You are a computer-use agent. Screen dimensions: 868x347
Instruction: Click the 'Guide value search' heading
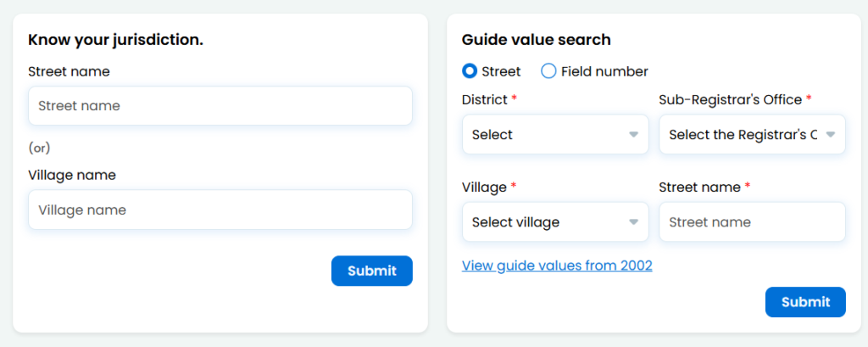point(536,39)
